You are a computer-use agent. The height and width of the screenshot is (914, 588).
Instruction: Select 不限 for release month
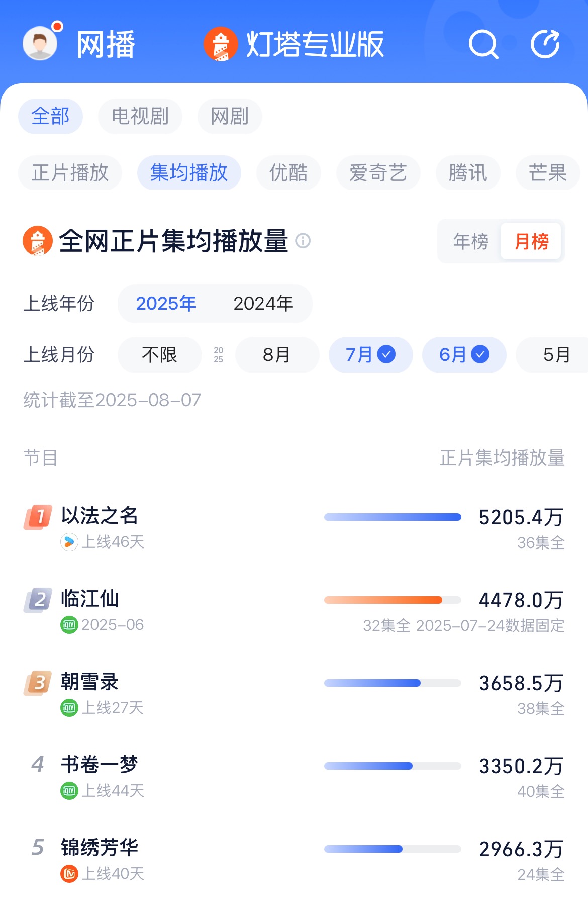[159, 355]
